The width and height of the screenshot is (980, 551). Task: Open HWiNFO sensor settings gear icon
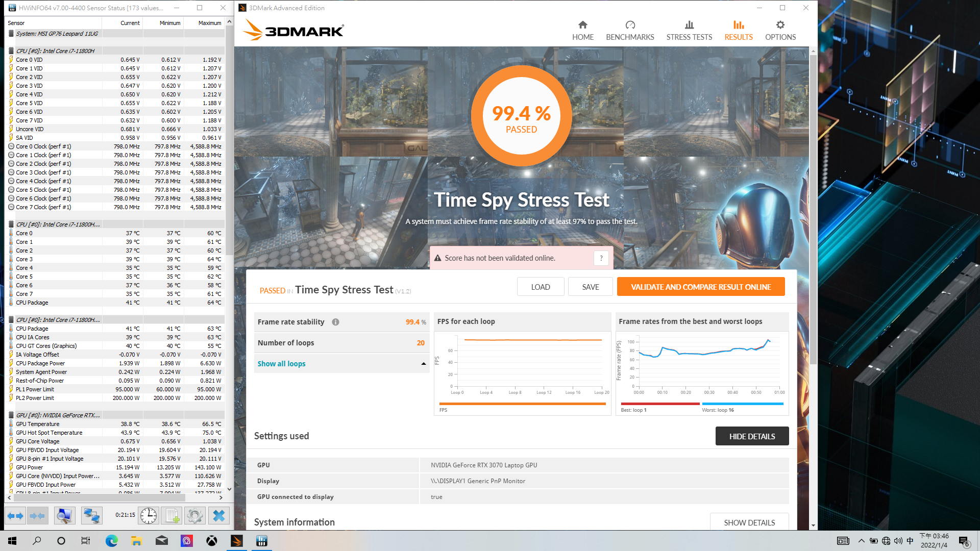pyautogui.click(x=194, y=516)
